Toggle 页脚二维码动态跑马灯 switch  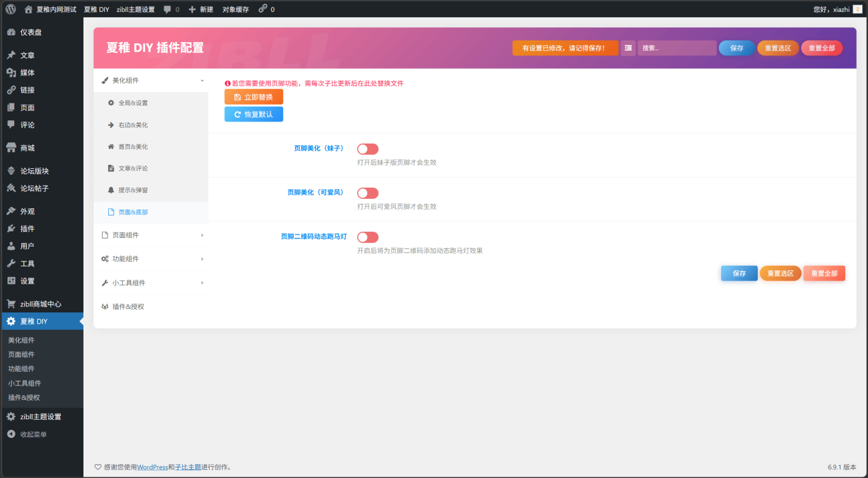point(368,237)
